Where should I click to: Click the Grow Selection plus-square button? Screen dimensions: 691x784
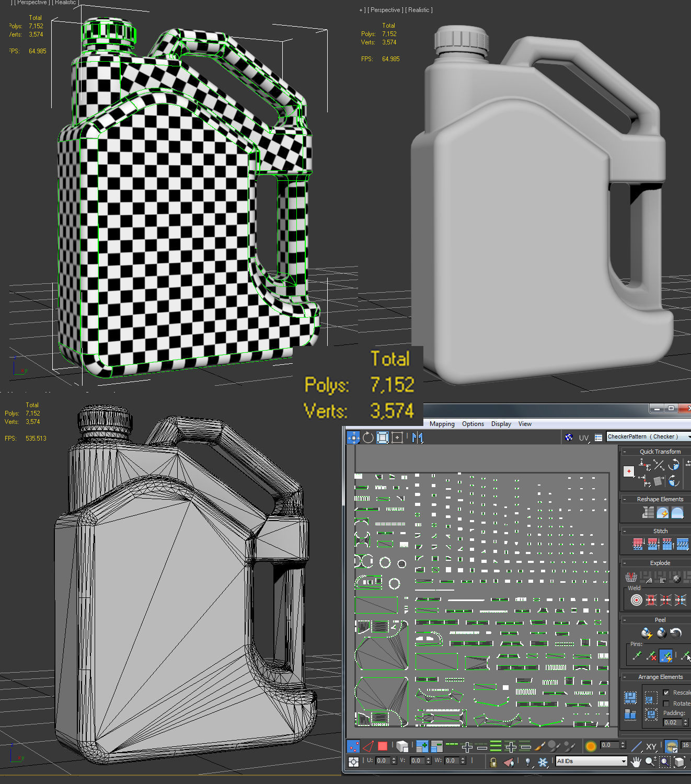[422, 746]
